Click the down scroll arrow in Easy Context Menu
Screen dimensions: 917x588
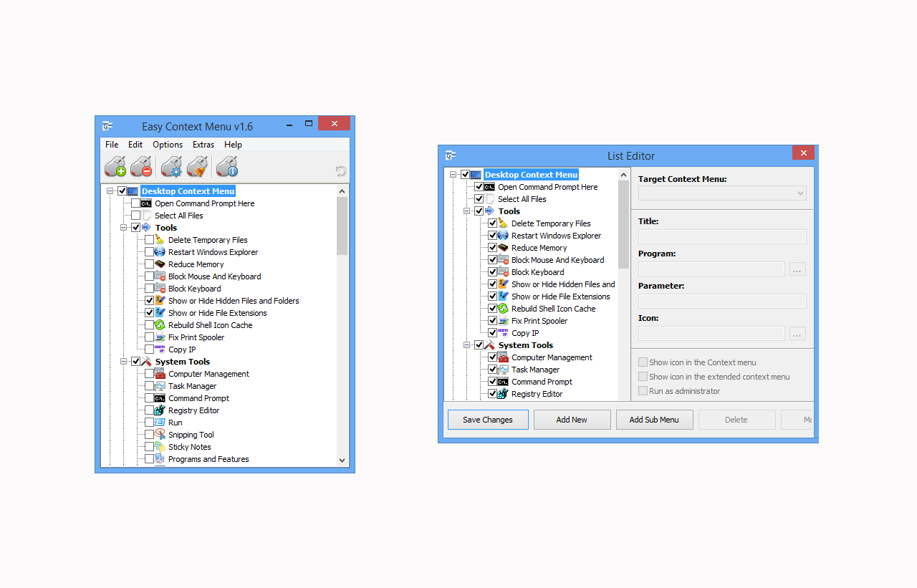click(x=342, y=460)
